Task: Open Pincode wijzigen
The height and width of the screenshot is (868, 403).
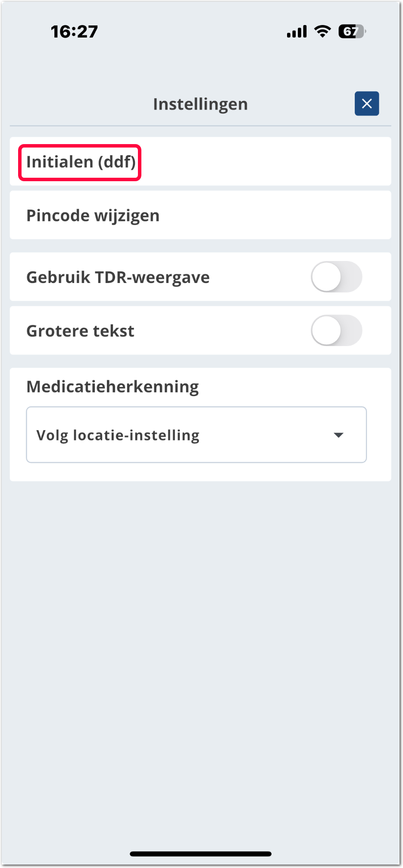Action: click(x=93, y=215)
